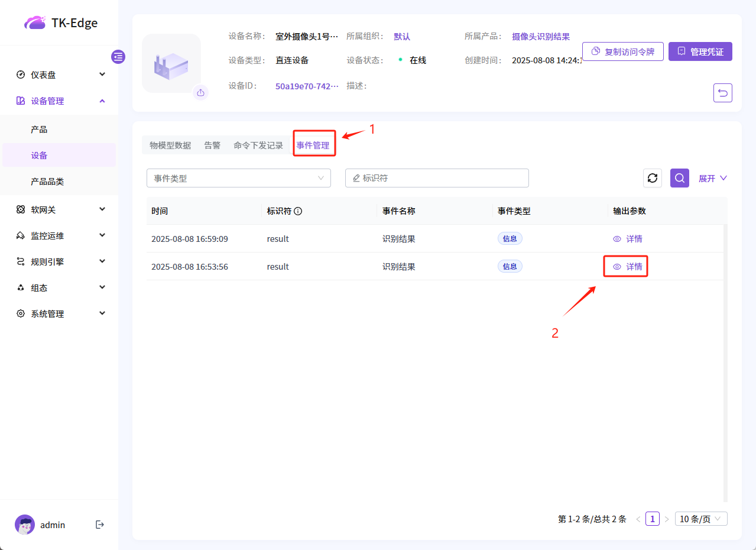Switch to the 命令下发记录 tab
The image size is (756, 550).
(x=258, y=145)
